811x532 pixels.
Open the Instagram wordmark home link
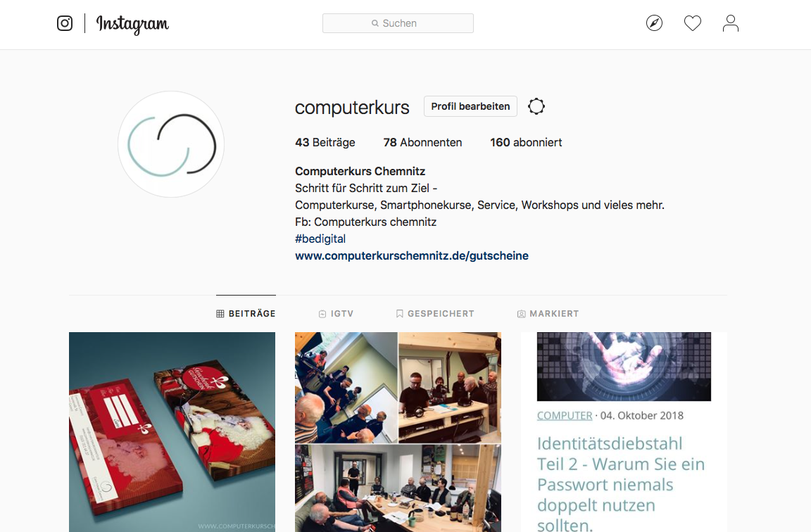coord(132,25)
